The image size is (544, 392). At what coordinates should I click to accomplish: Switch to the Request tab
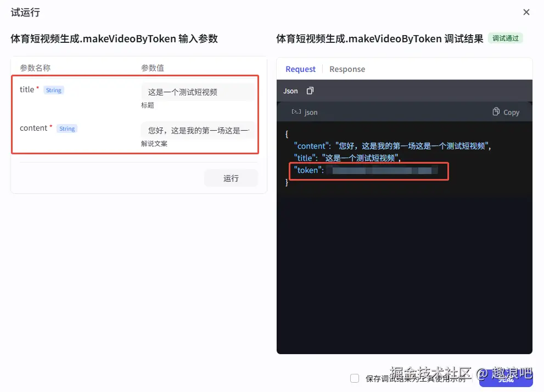click(x=300, y=69)
